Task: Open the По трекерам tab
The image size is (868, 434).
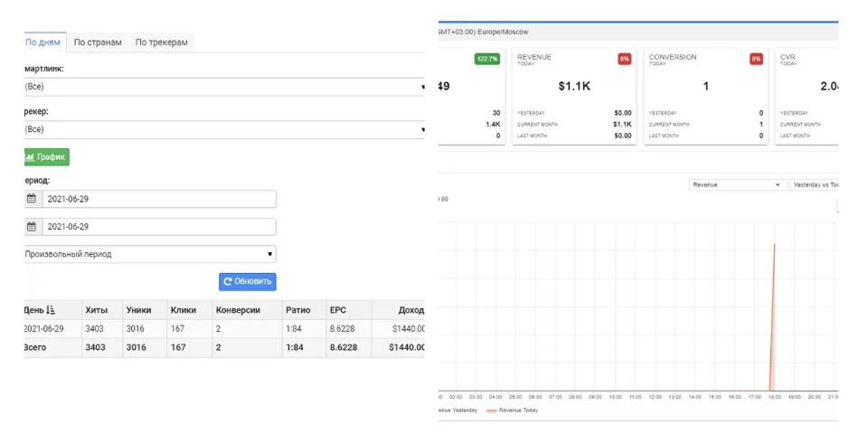Action: [161, 42]
